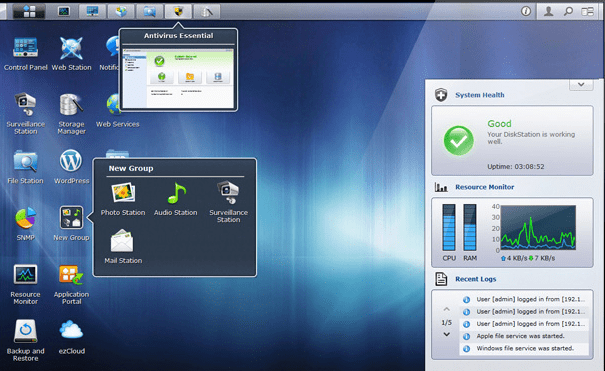
Task: Click the System Health widget title
Action: click(x=480, y=95)
